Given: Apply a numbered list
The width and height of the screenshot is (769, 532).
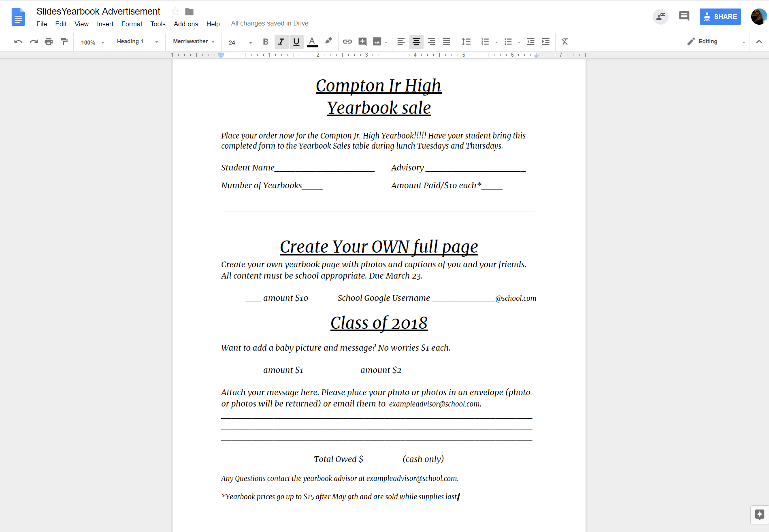Looking at the screenshot, I should click(485, 42).
